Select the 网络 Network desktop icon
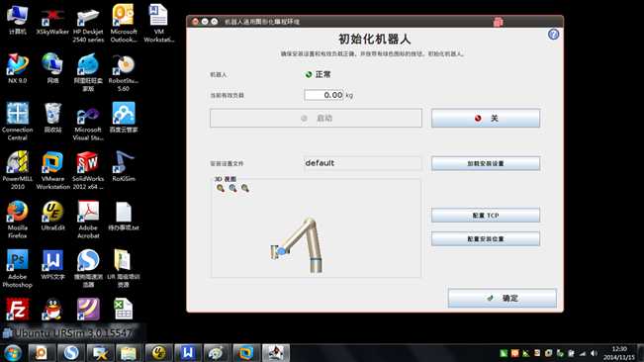The height and width of the screenshot is (362, 644). click(52, 69)
